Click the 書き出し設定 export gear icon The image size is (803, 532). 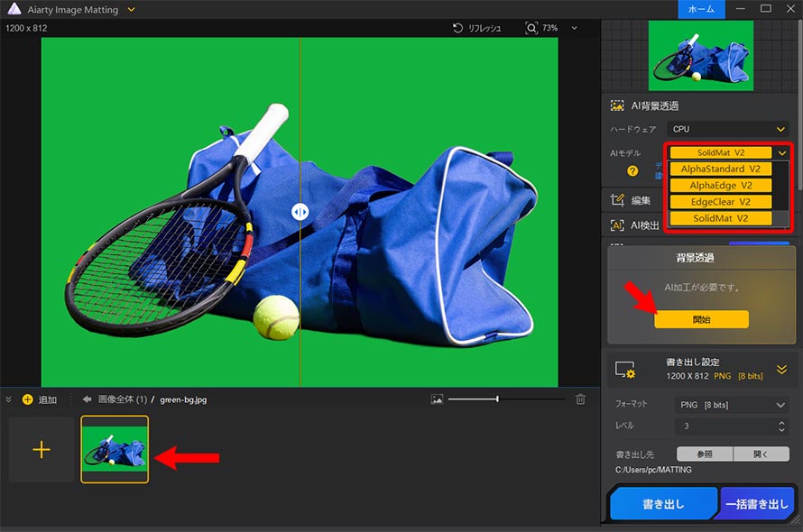(x=625, y=369)
